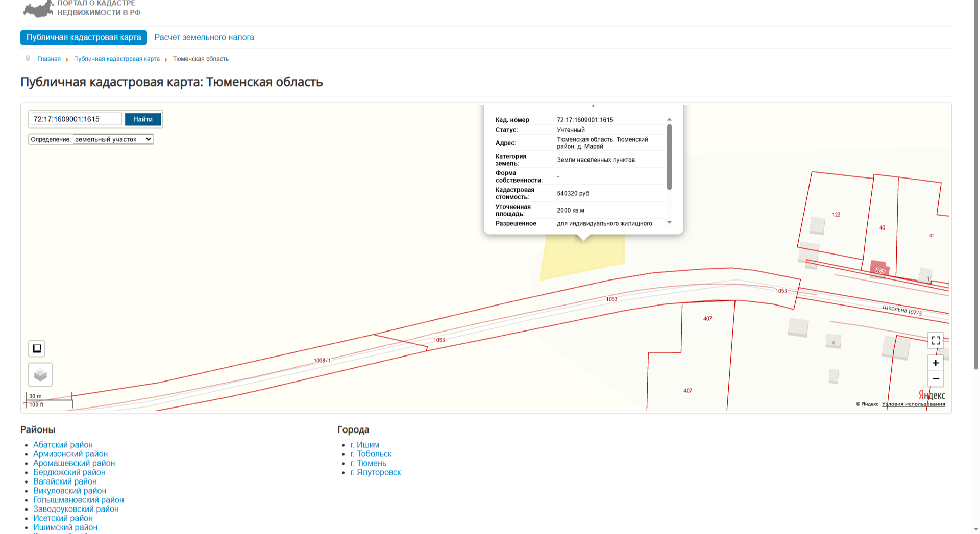
Task: Open the map ruler measurement tool
Action: click(x=37, y=349)
